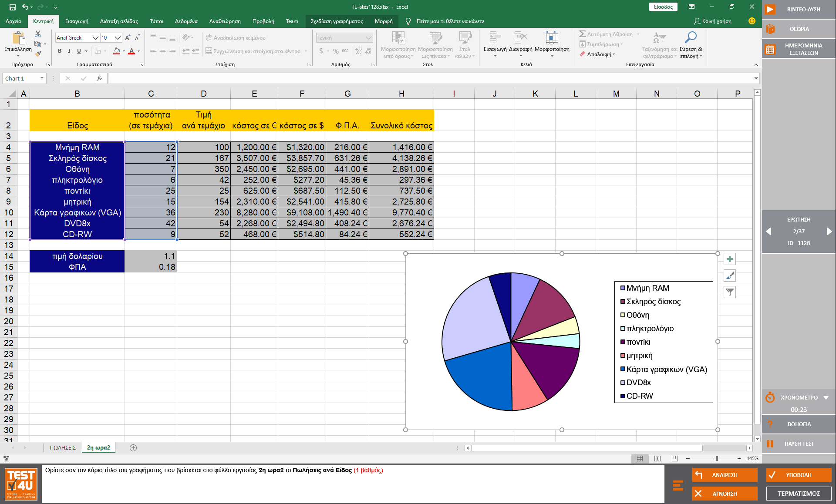This screenshot has width=836, height=504.
Task: Click the feedback smiley icon
Action: click(752, 21)
